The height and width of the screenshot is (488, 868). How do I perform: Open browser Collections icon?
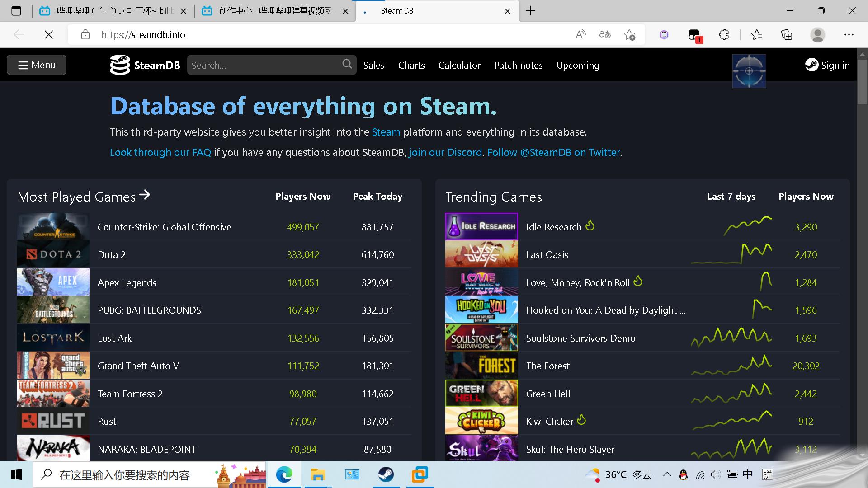pos(787,35)
